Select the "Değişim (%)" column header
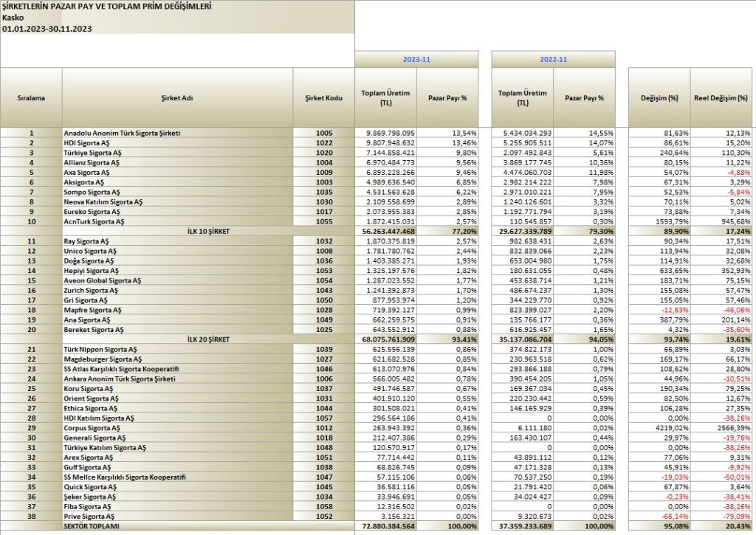 [659, 98]
